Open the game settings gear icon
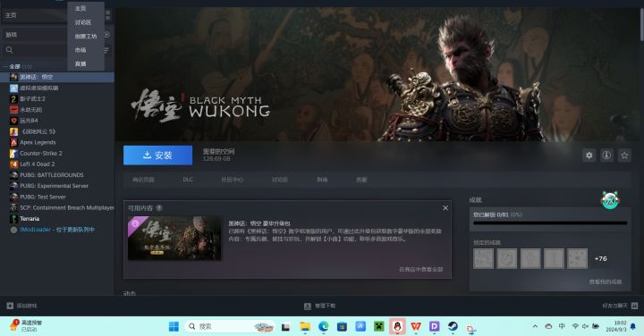 click(589, 155)
